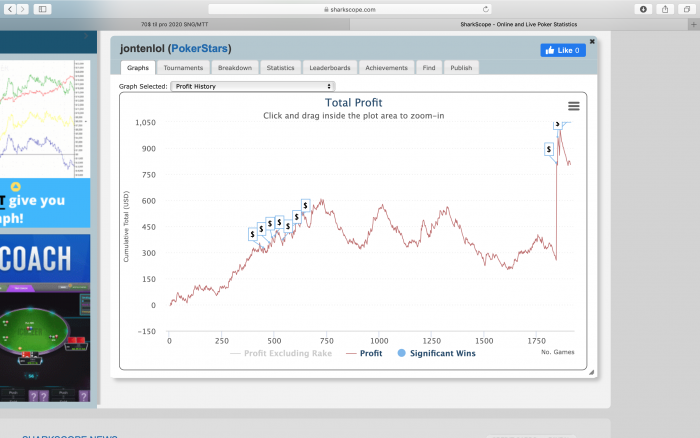Click the Facebook Like button
The image size is (700, 438).
(563, 50)
